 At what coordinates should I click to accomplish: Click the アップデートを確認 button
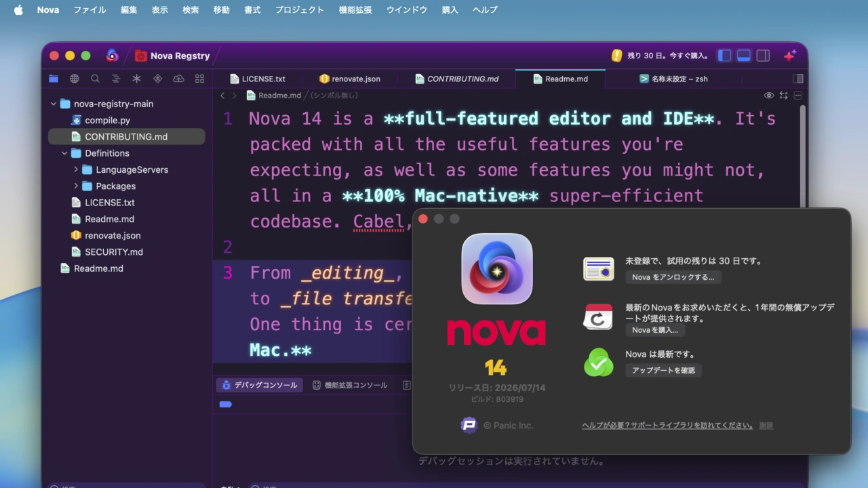pos(663,370)
